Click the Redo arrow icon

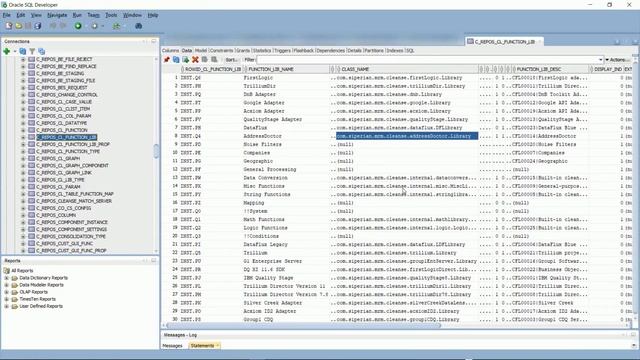(x=63, y=26)
